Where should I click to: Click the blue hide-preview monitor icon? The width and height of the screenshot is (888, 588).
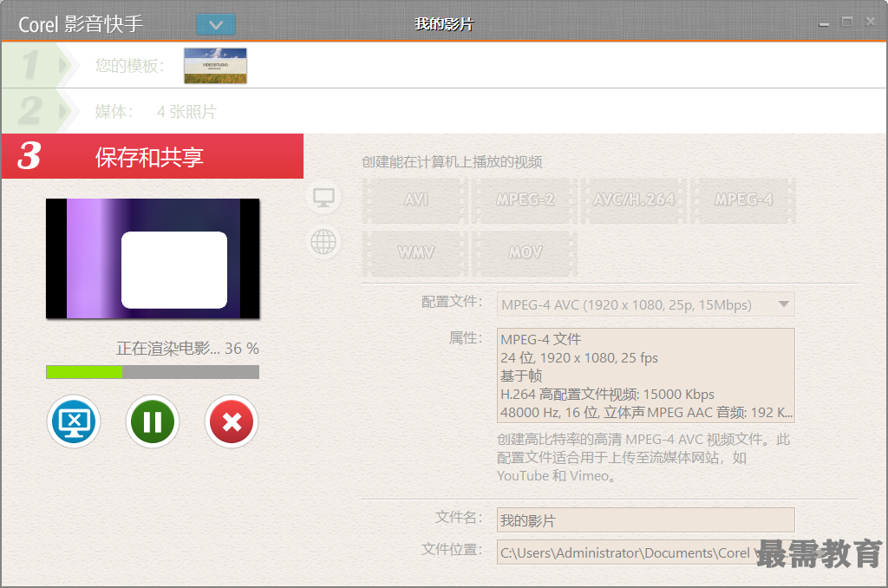click(x=74, y=422)
